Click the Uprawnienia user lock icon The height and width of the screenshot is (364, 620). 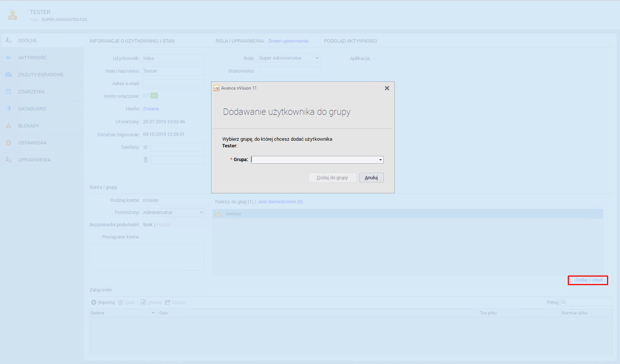(x=9, y=160)
